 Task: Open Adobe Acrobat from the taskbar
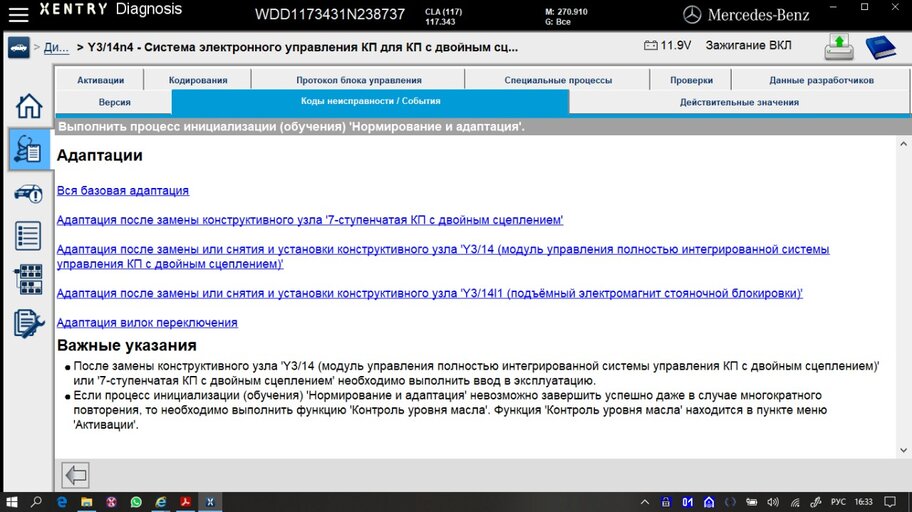[186, 502]
